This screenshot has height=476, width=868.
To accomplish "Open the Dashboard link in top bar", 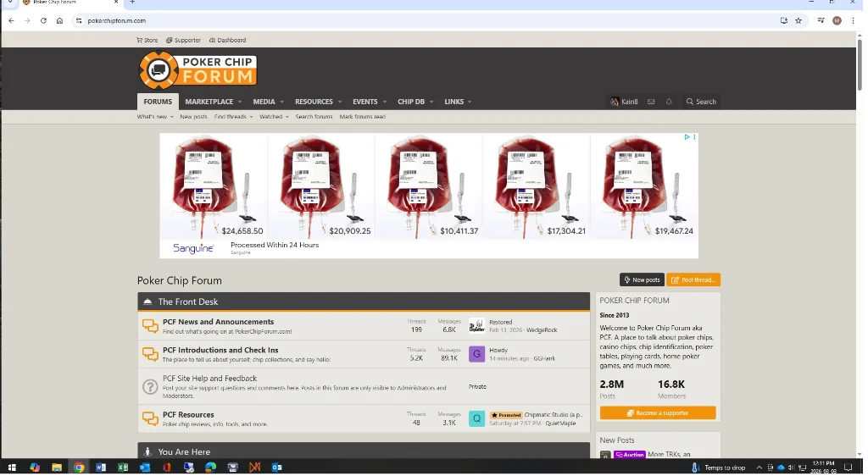I will point(227,41).
